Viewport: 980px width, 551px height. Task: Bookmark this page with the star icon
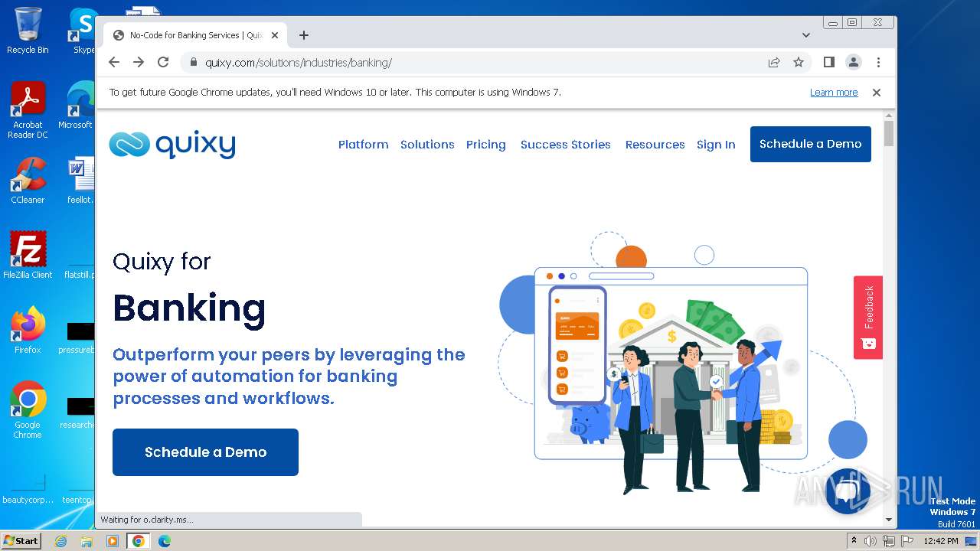click(x=799, y=62)
